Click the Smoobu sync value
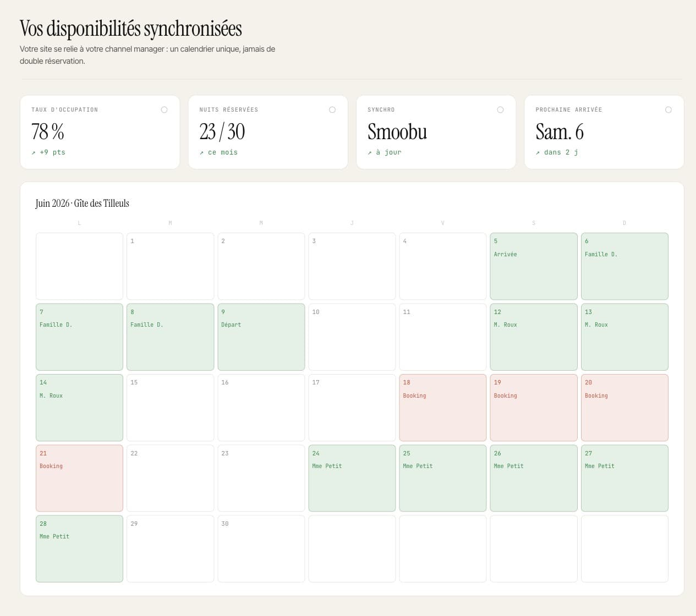 (x=397, y=132)
